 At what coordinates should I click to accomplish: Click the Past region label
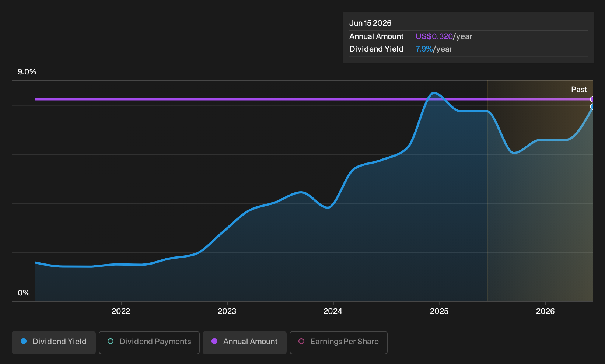coord(579,90)
